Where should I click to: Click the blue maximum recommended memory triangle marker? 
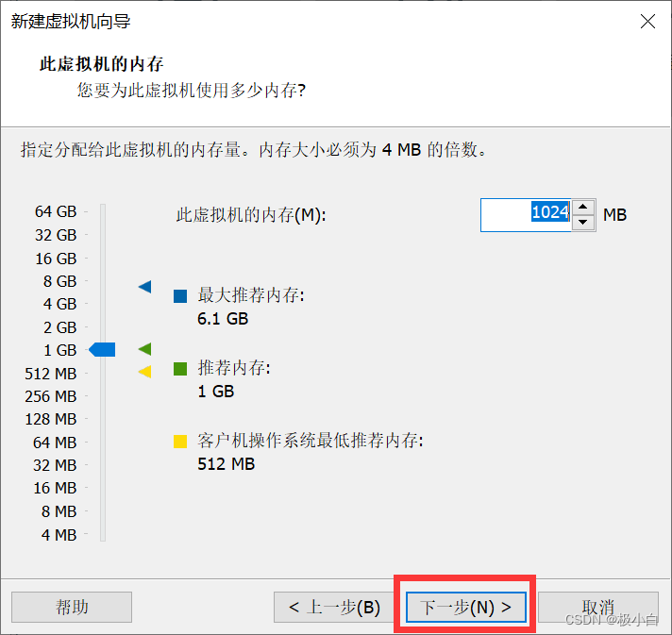point(144,287)
